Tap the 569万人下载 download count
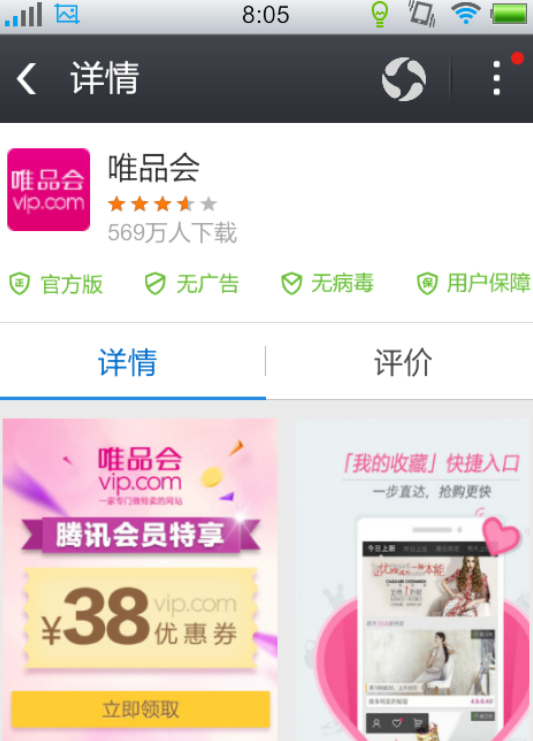This screenshot has height=741, width=533. click(172, 233)
